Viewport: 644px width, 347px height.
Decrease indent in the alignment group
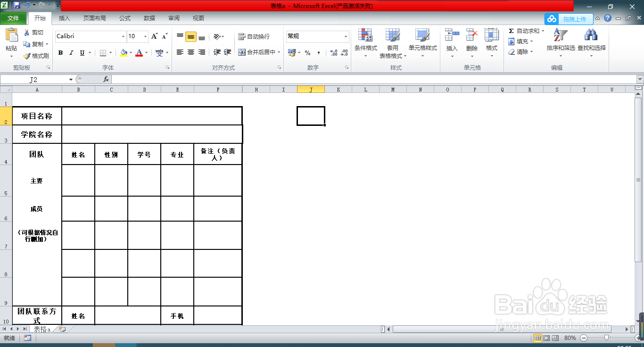217,52
